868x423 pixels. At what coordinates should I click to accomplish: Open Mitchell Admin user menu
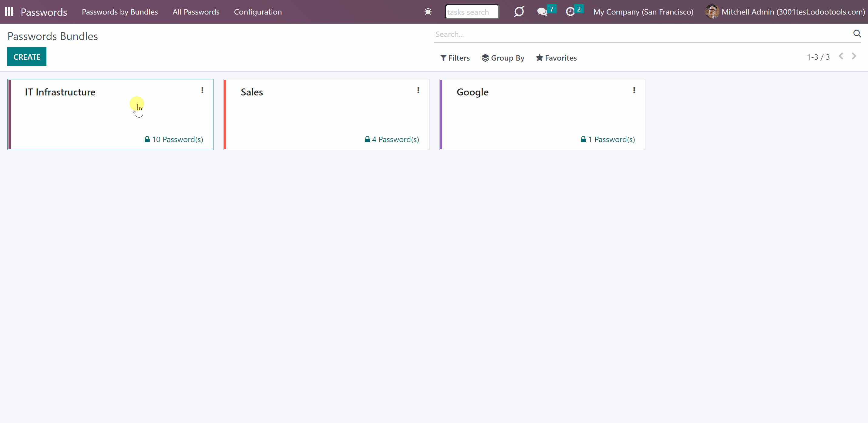[x=785, y=12]
